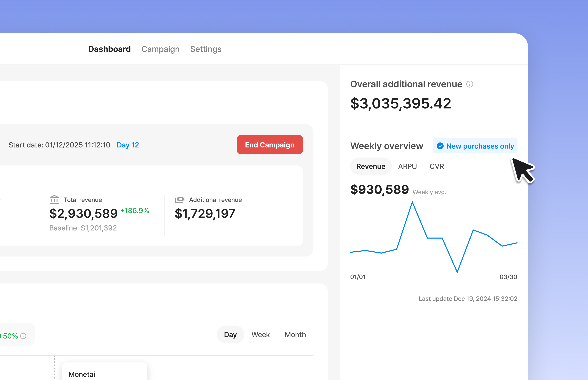Click the Additional revenue cash icon
Screen dimensions: 588x380
coord(180,199)
